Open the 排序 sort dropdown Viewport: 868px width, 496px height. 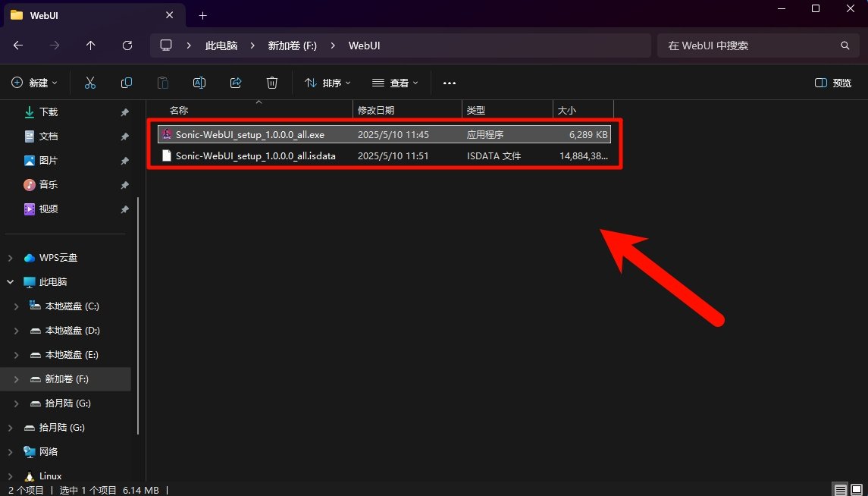coord(327,83)
